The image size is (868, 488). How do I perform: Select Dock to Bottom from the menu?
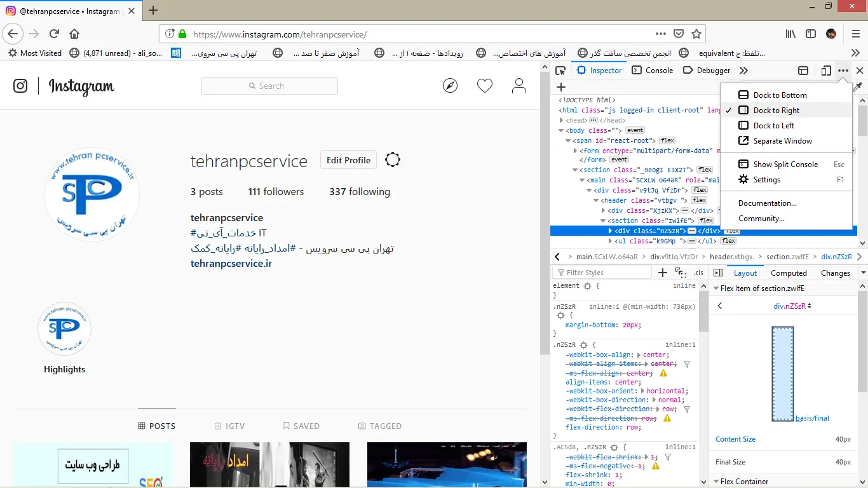click(x=780, y=95)
